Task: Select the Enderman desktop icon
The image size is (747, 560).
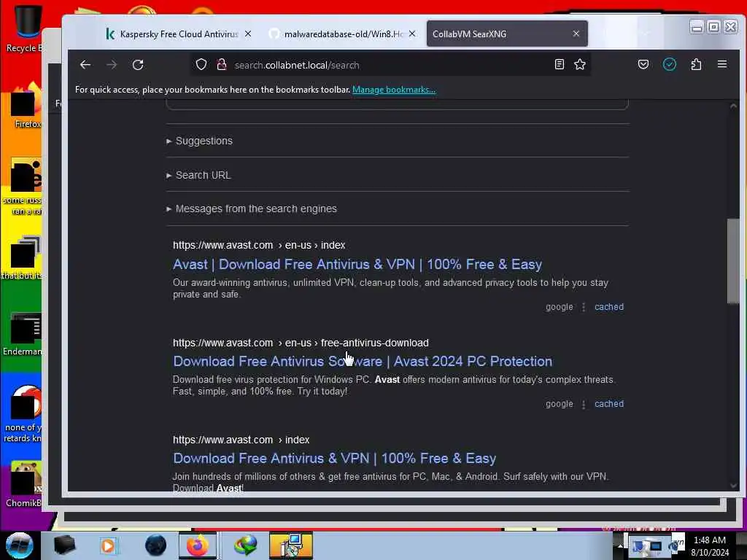Action: tap(23, 334)
